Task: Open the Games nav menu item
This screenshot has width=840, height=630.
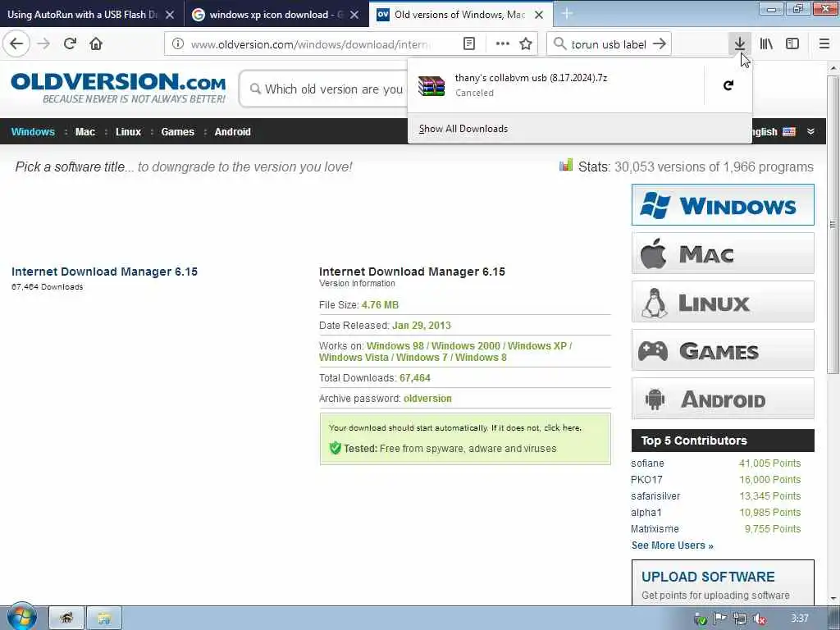Action: coord(177,132)
